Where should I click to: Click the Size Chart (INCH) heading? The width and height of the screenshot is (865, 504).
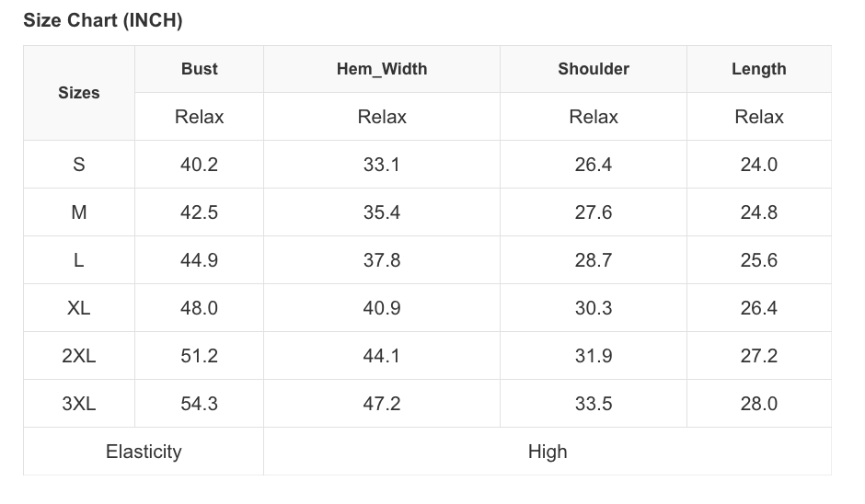103,20
